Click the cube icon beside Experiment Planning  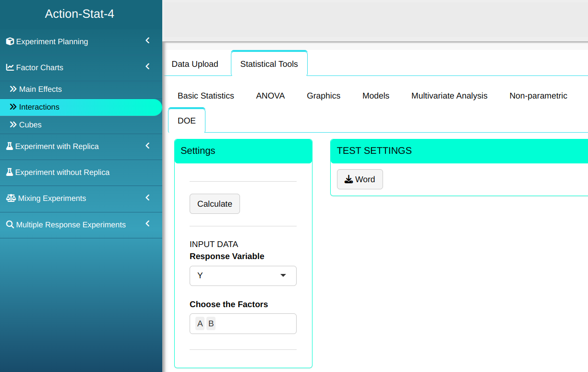(x=10, y=41)
